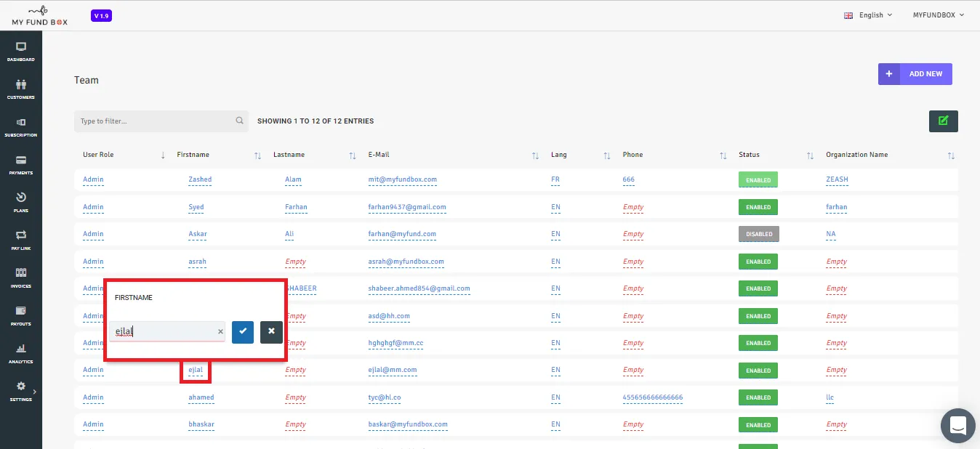Sort table by Lang column
This screenshot has width=980, height=449.
point(607,155)
